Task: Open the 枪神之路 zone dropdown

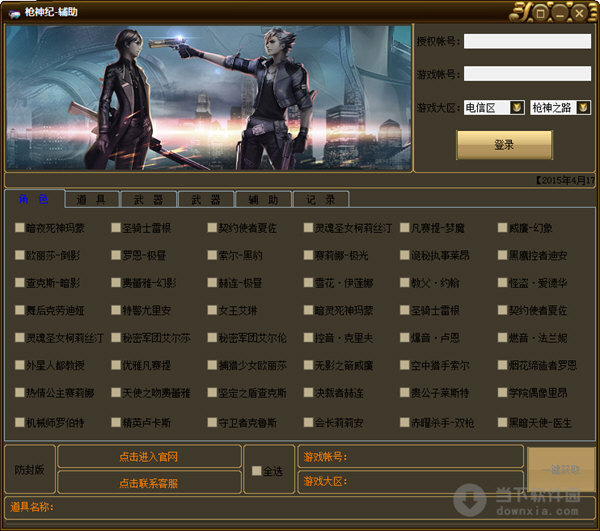Action: 583,108
